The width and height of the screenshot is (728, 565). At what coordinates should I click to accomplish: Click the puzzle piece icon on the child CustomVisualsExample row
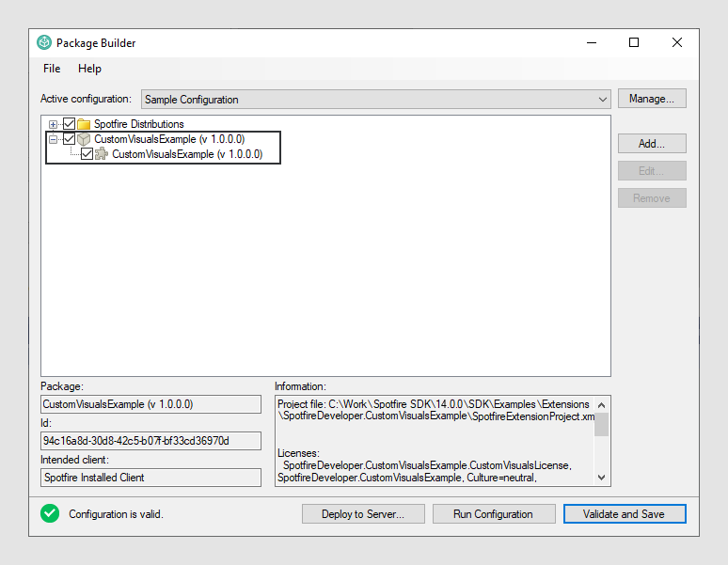coord(102,154)
